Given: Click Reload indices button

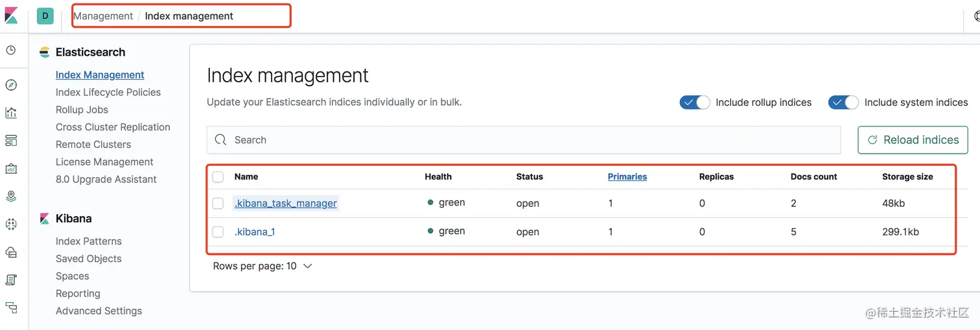Looking at the screenshot, I should pos(913,140).
